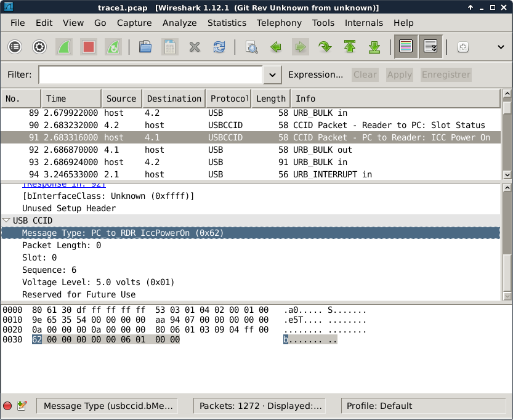Save this capture file icon
The image size is (513, 420).
point(170,47)
